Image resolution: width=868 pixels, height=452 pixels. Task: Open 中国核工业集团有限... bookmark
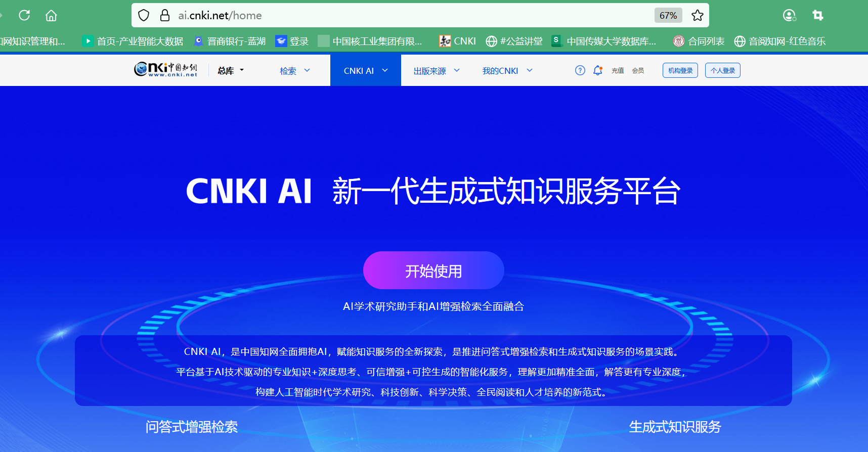(370, 41)
